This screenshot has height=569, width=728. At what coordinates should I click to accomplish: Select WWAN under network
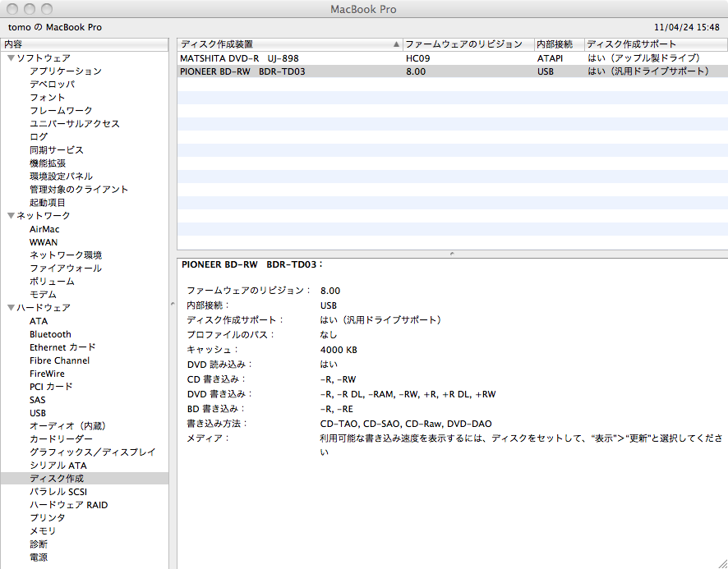(44, 241)
